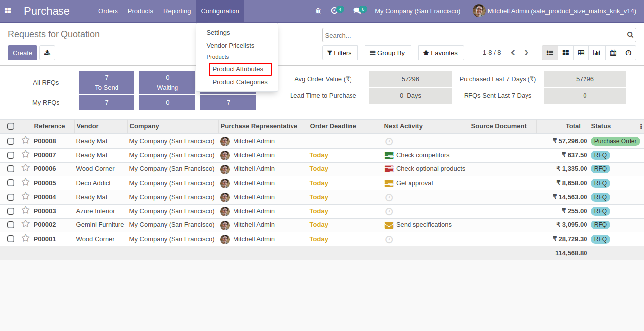Select checkbox for P00001
This screenshot has width=644, height=331.
[11, 239]
